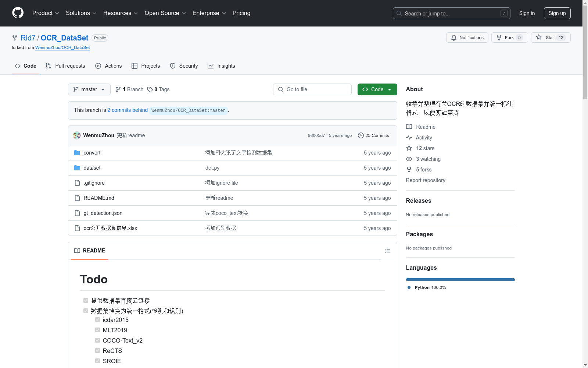Viewport: 588px width, 368px height.
Task: Click the Report repository link
Action: 426,180
